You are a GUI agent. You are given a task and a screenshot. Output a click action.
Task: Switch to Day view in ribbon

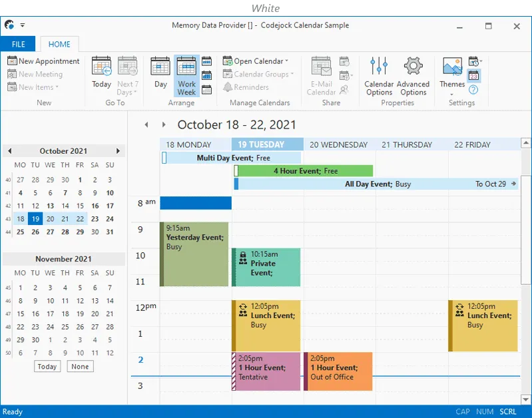160,72
